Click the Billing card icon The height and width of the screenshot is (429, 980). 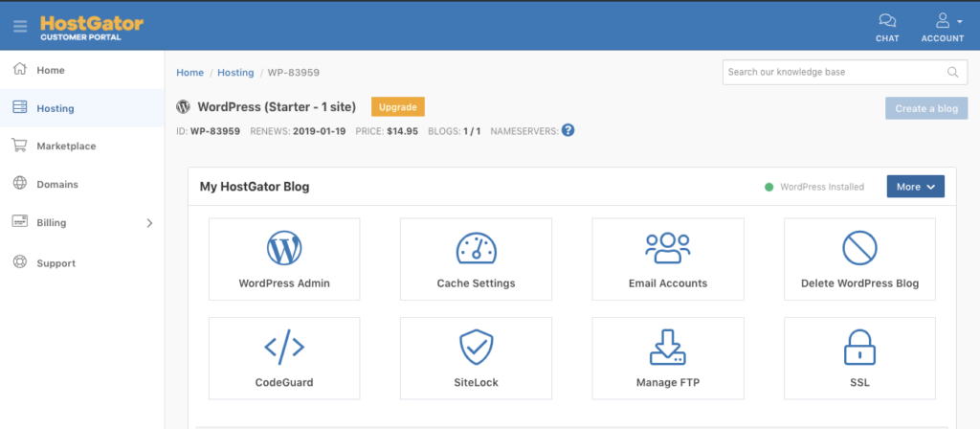(x=20, y=221)
